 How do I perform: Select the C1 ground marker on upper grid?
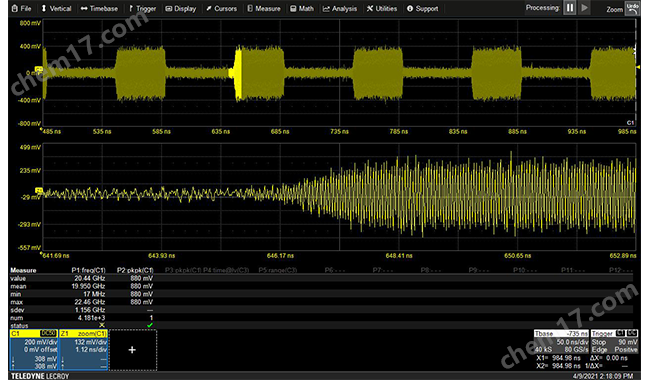[x=39, y=70]
